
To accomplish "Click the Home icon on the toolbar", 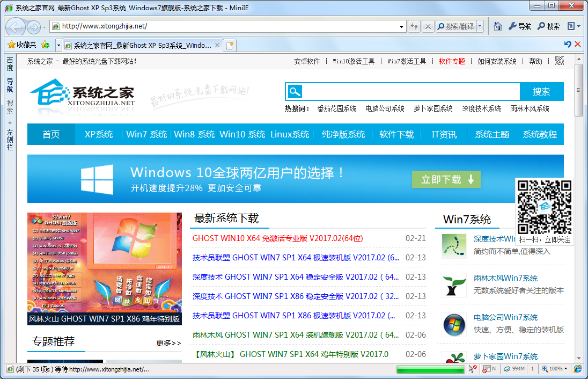I will [498, 26].
